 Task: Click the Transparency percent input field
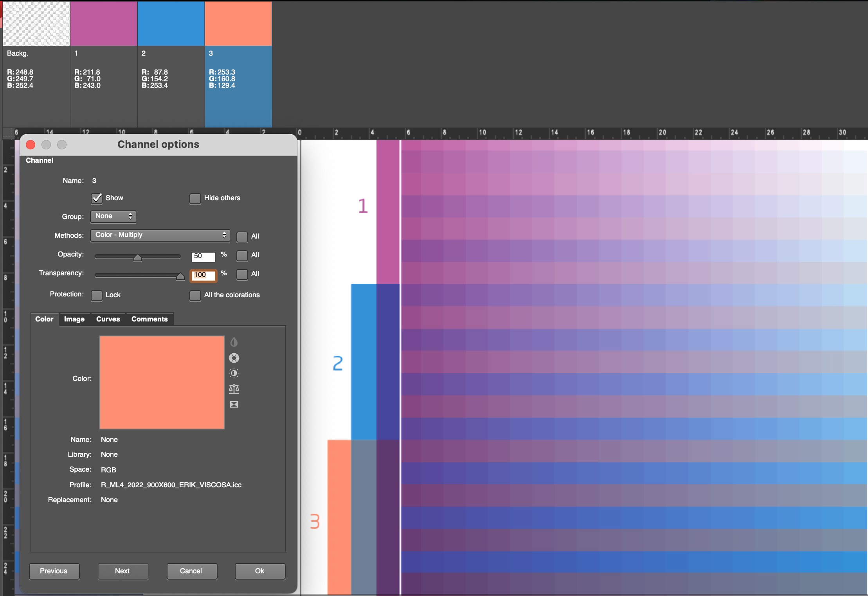203,275
